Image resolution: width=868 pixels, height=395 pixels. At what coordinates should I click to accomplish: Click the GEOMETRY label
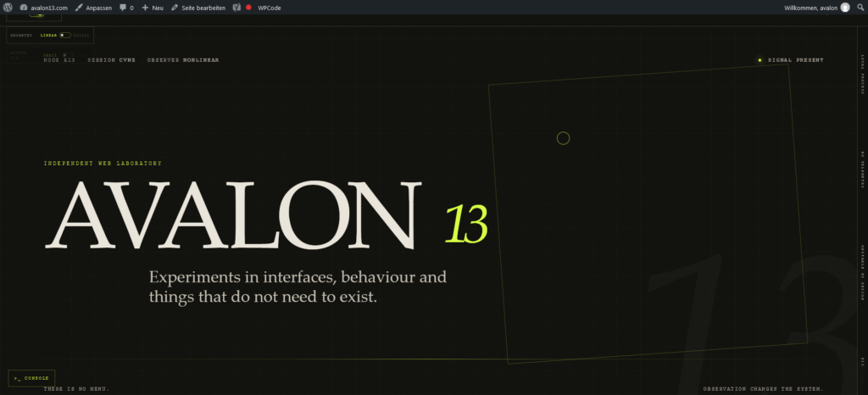[x=21, y=35]
